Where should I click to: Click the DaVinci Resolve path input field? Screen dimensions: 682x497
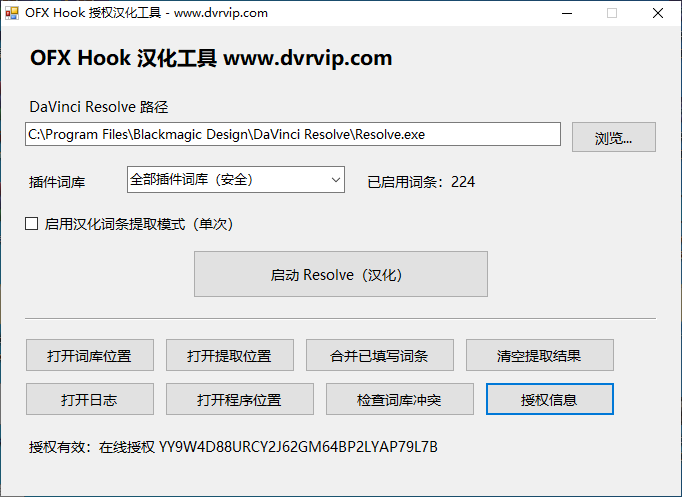coord(293,134)
